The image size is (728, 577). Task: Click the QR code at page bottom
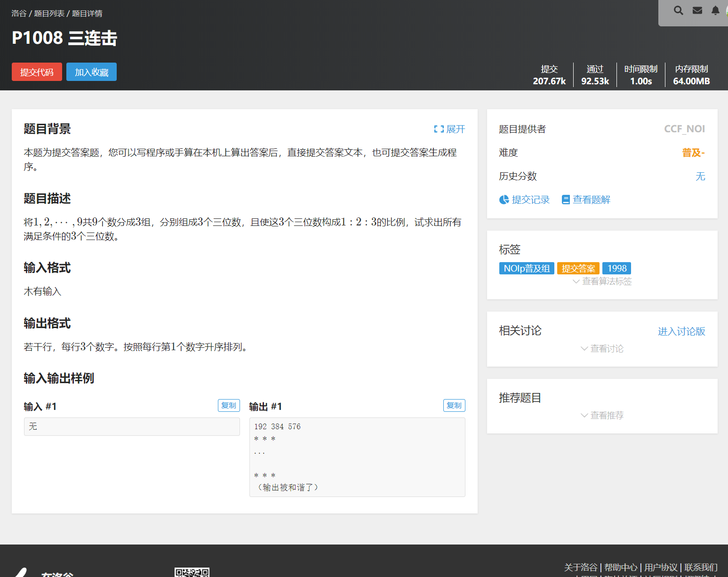pyautogui.click(x=193, y=572)
